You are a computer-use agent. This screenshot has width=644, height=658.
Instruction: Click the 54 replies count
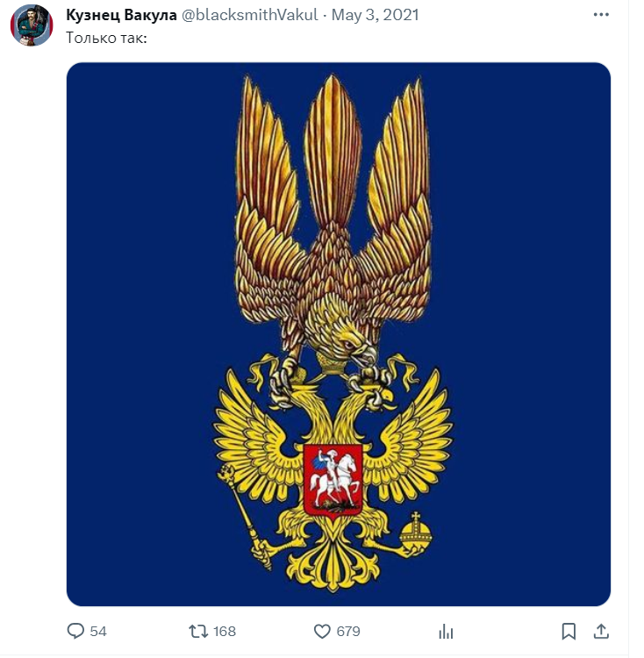[x=98, y=631]
